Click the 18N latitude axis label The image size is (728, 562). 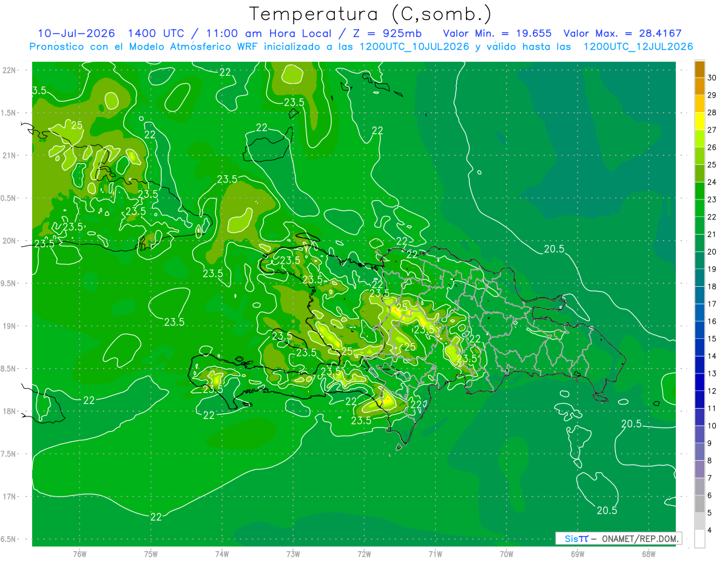click(x=10, y=412)
